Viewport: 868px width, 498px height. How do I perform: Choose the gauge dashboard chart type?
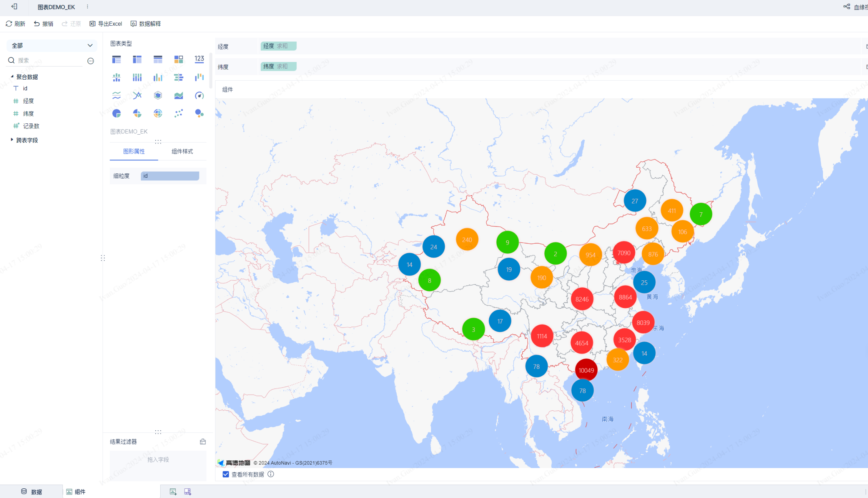click(199, 95)
